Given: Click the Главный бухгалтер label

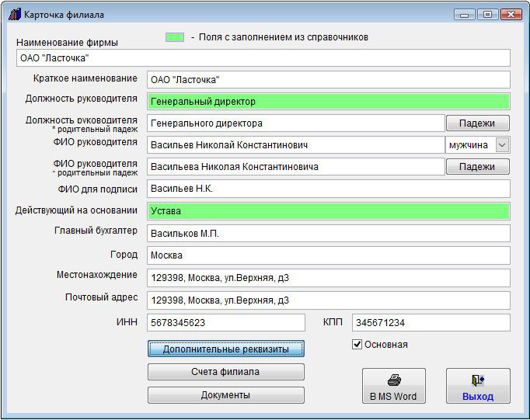Looking at the screenshot, I should tap(96, 231).
